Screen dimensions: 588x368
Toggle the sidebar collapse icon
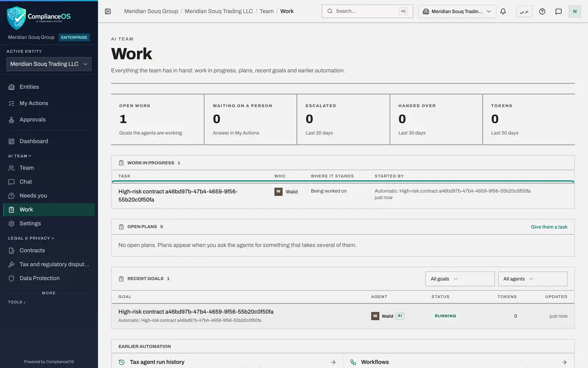coord(108,11)
